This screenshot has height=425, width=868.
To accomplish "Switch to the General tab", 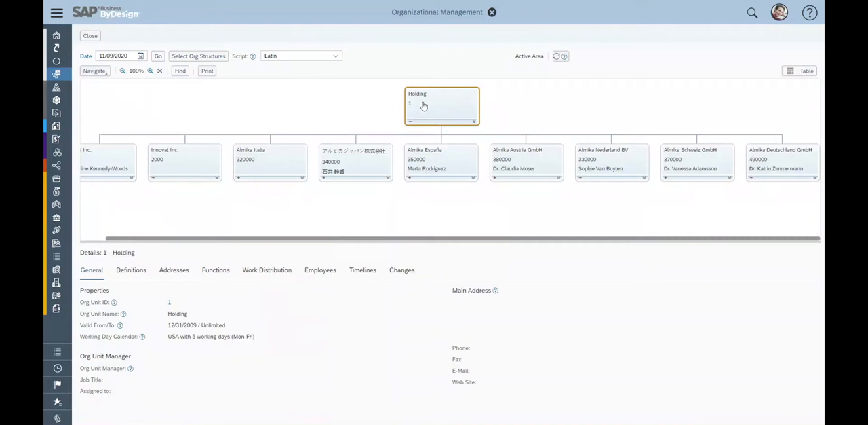I will pos(92,270).
